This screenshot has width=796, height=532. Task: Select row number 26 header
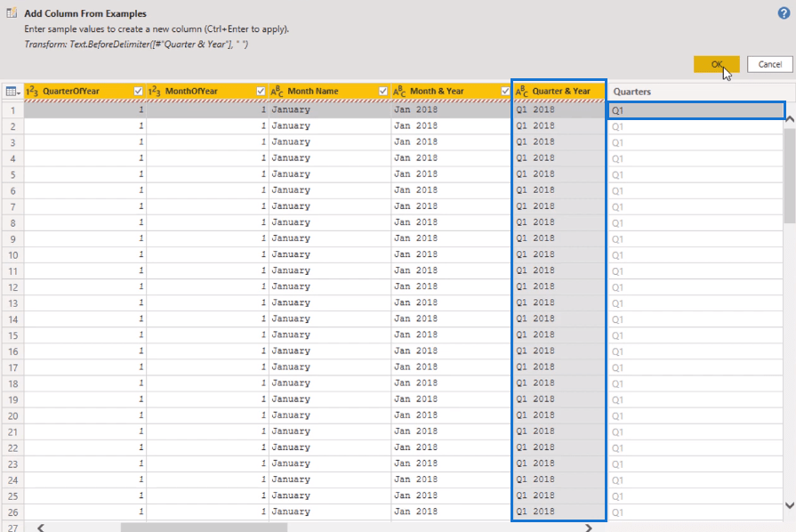click(x=12, y=512)
